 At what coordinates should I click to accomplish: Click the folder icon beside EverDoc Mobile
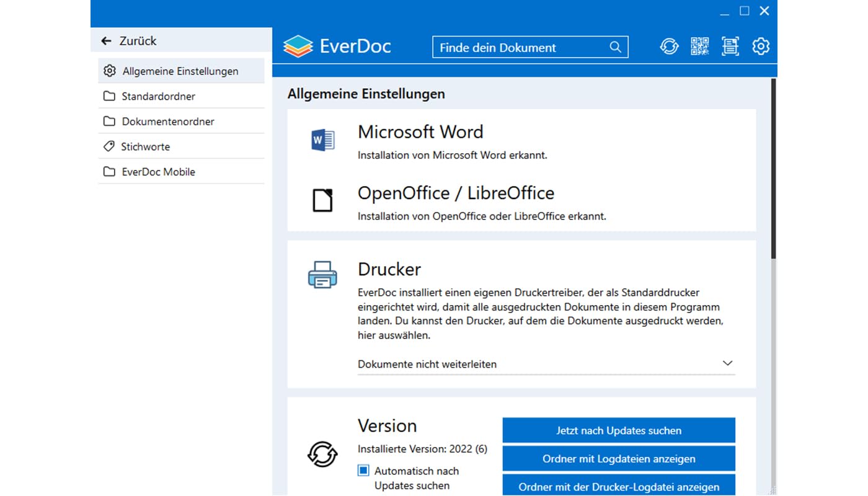[109, 172]
